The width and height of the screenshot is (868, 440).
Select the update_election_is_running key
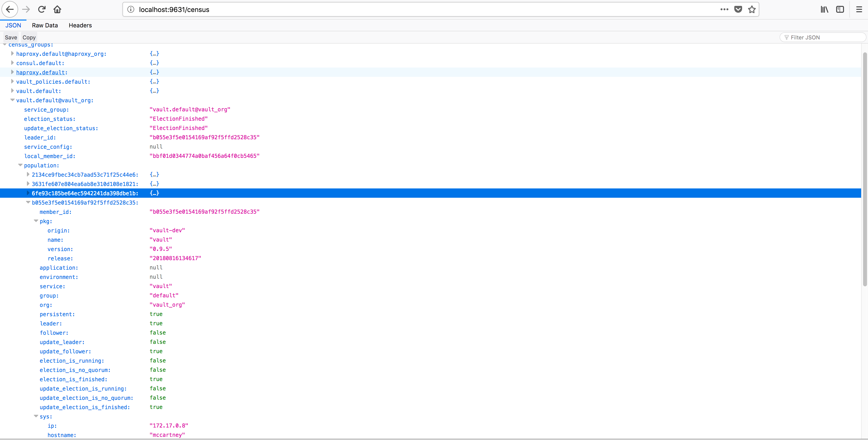(83, 389)
